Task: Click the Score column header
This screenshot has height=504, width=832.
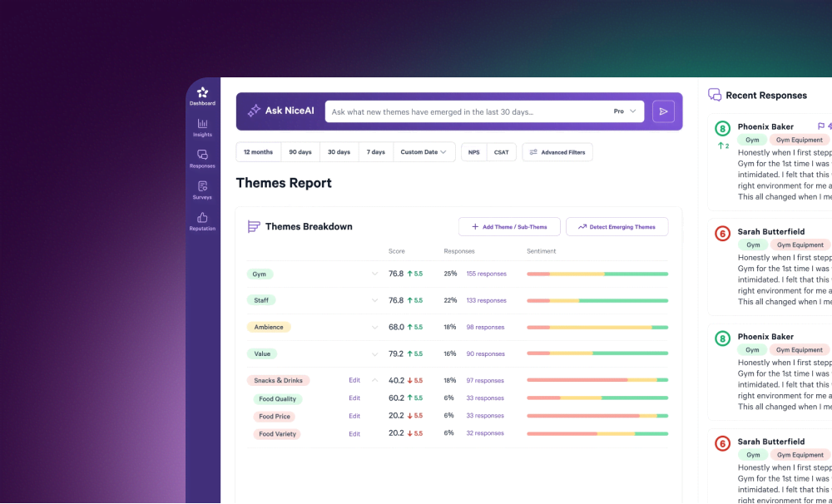Action: [396, 251]
